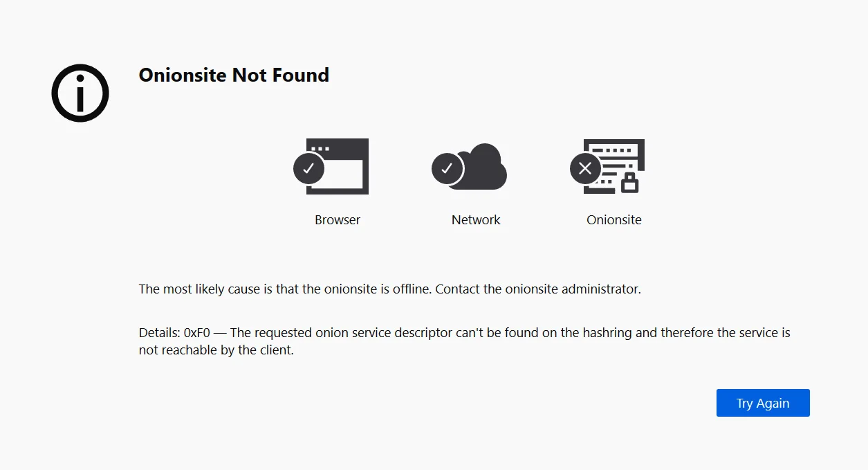
Task: Click the padlock on Onionsite icon
Action: (629, 183)
